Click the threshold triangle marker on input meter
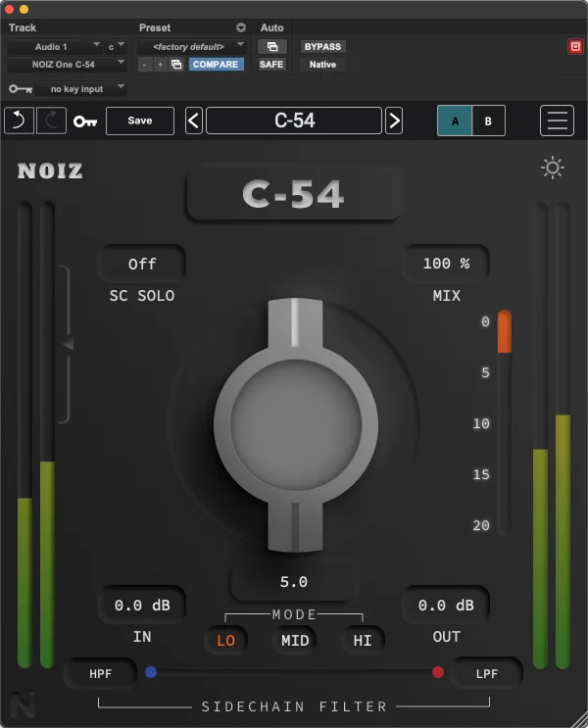Screen dimensions: 588x728 click(x=69, y=344)
